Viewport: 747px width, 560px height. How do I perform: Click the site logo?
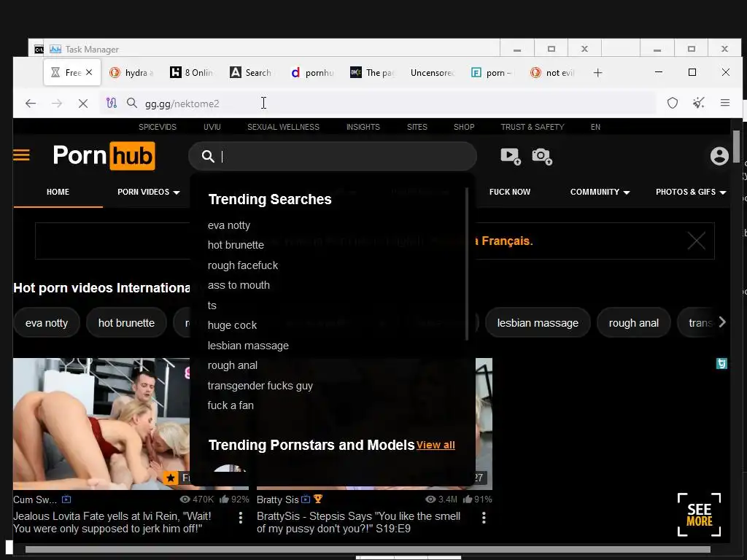coord(104,156)
